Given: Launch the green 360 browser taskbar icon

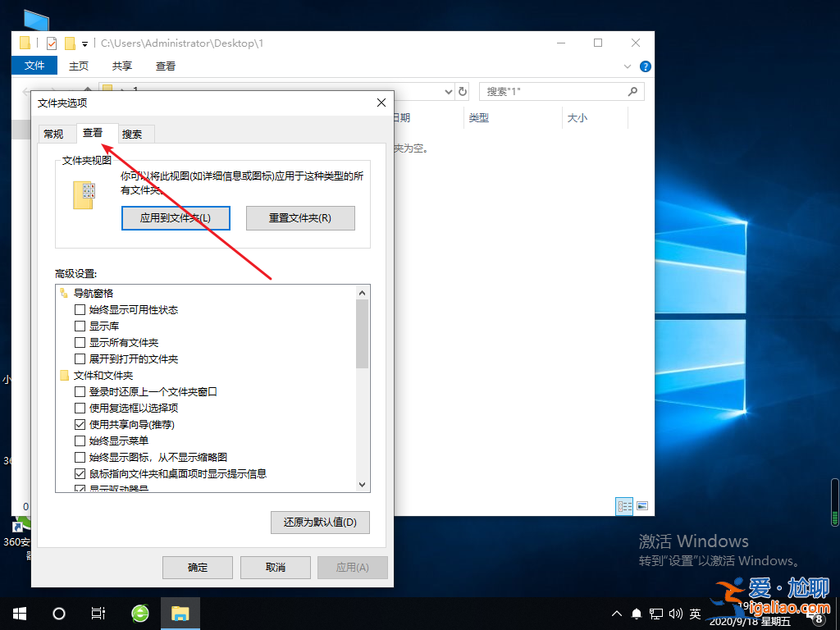Looking at the screenshot, I should 139,613.
